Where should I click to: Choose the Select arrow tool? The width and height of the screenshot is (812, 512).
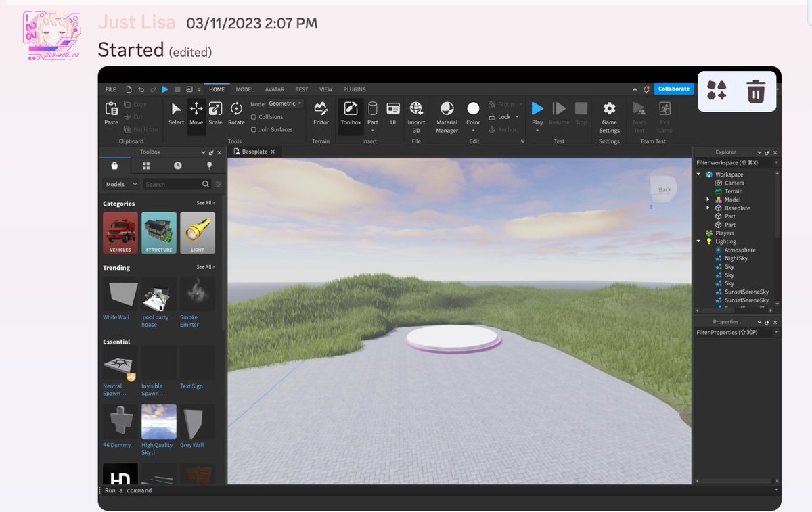pyautogui.click(x=176, y=109)
